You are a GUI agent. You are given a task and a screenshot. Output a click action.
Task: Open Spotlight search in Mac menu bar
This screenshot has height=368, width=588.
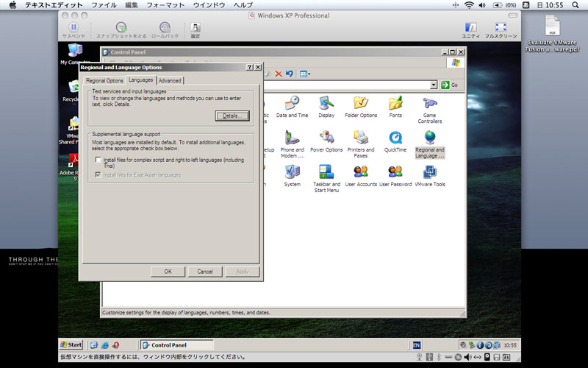coord(576,5)
